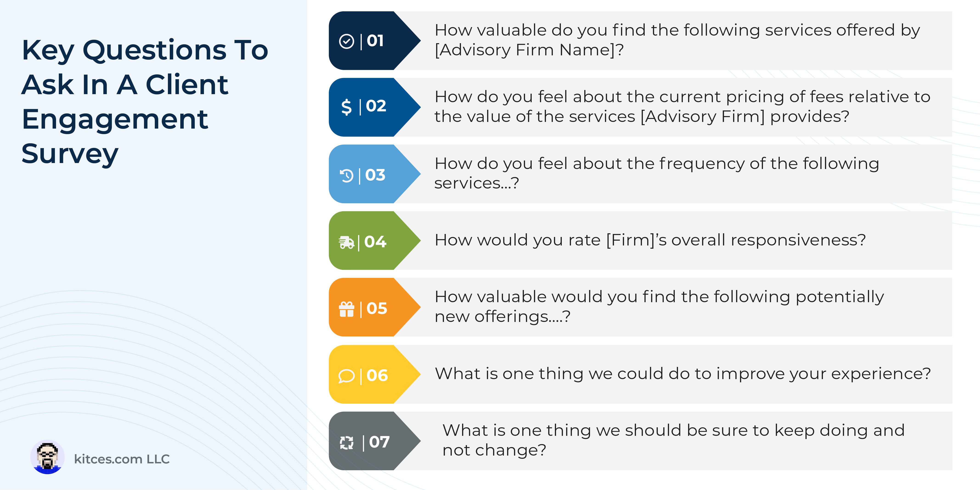The height and width of the screenshot is (490, 980).
Task: Click the Key Questions survey title
Action: point(145,101)
